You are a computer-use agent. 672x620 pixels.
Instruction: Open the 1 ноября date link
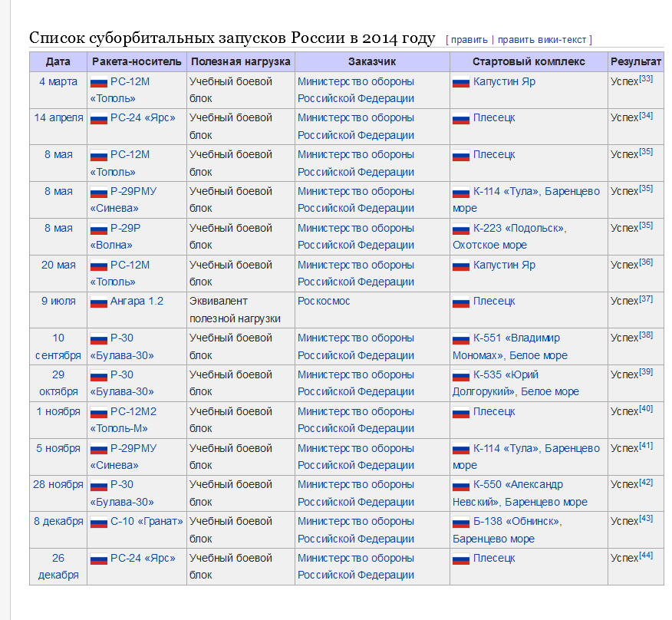58,412
